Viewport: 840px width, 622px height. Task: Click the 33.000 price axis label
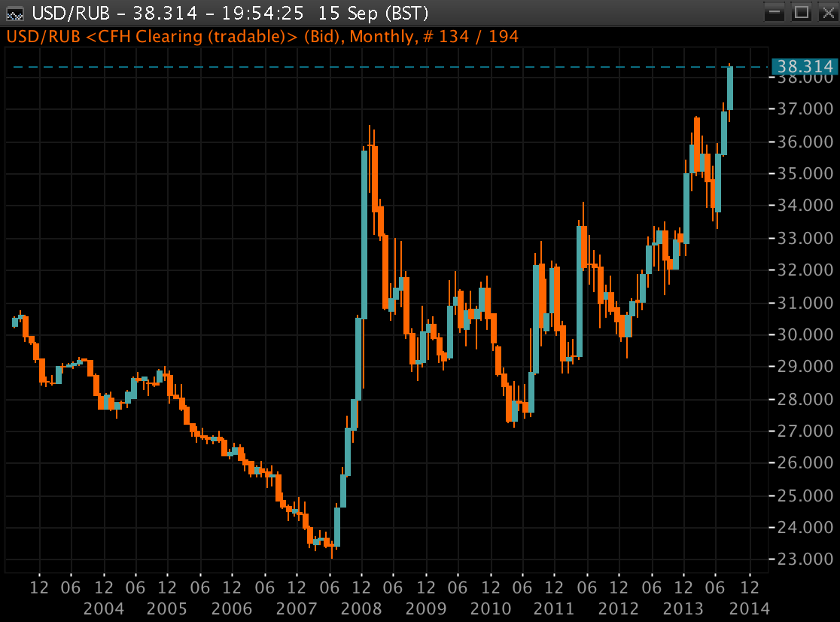[805, 238]
